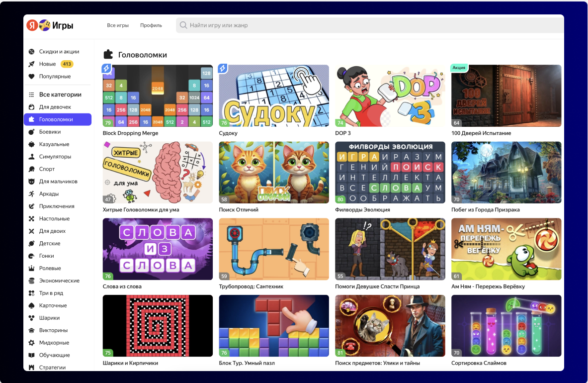
Task: Open the Судоку game thumbnail
Action: (x=274, y=96)
